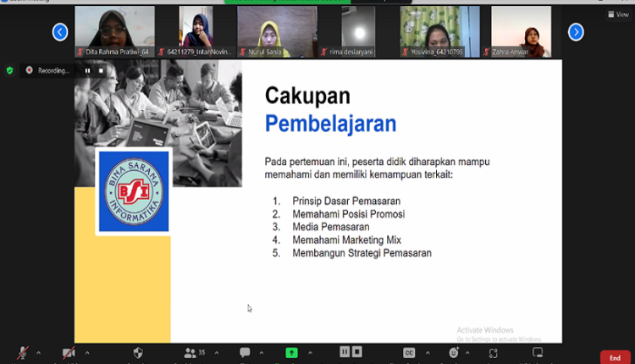Click muted mic icon on rima desiaryani
Viewport: 635px width, 364px height.
[324, 52]
